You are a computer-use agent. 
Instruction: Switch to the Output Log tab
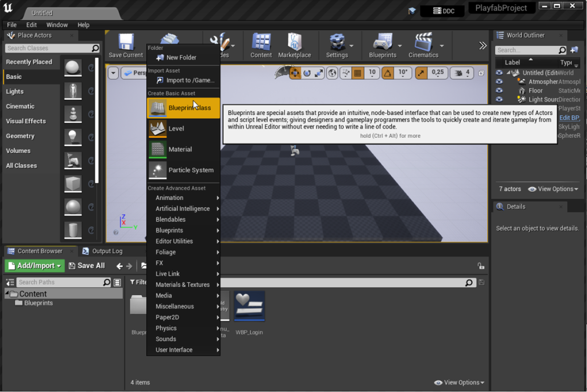[x=107, y=251]
